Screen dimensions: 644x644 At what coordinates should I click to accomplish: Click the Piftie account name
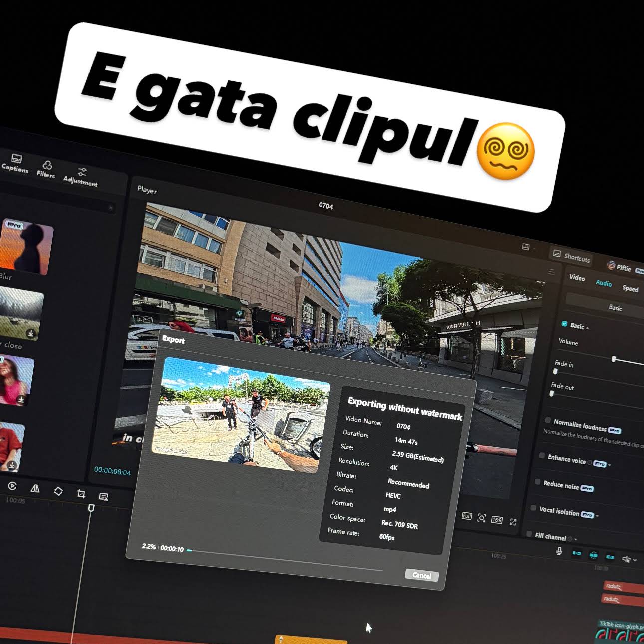click(624, 268)
